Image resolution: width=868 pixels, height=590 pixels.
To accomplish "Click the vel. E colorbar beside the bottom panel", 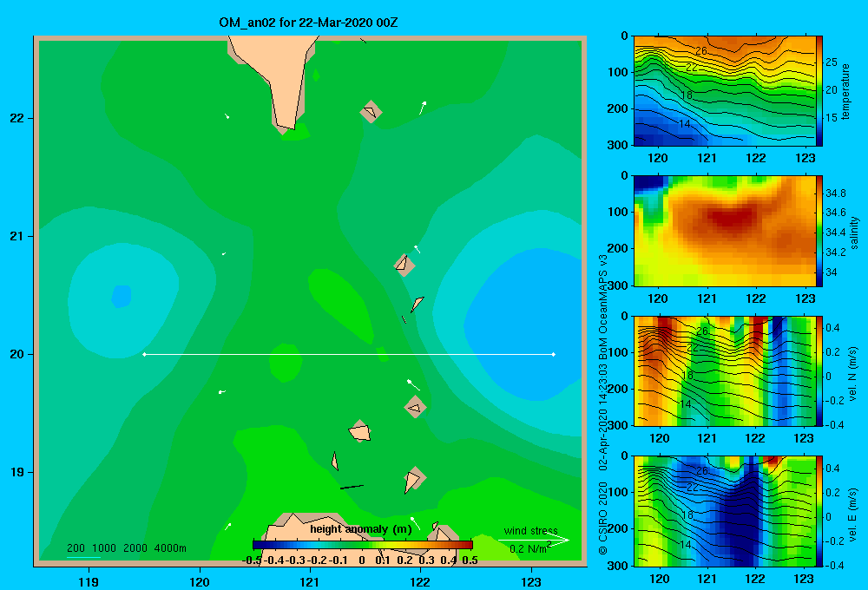I will (819, 511).
